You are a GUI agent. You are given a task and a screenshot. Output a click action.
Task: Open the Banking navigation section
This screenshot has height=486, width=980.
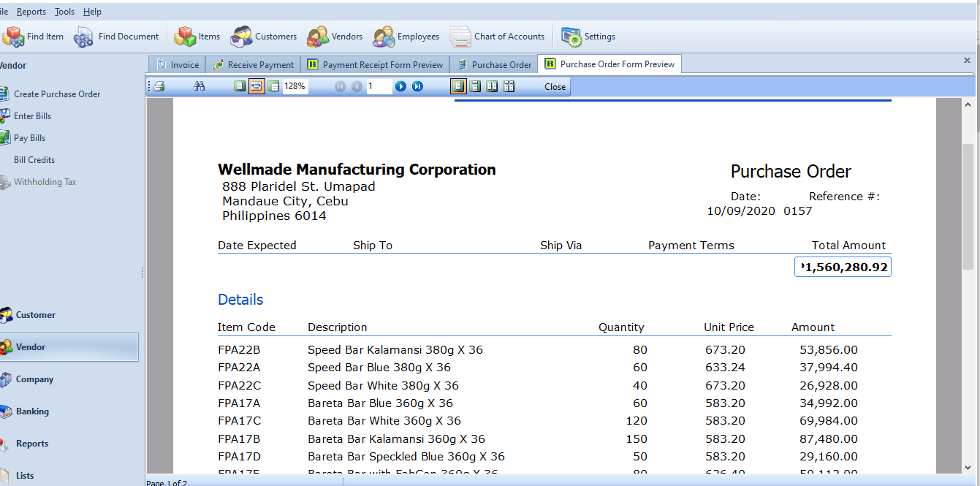(69, 411)
